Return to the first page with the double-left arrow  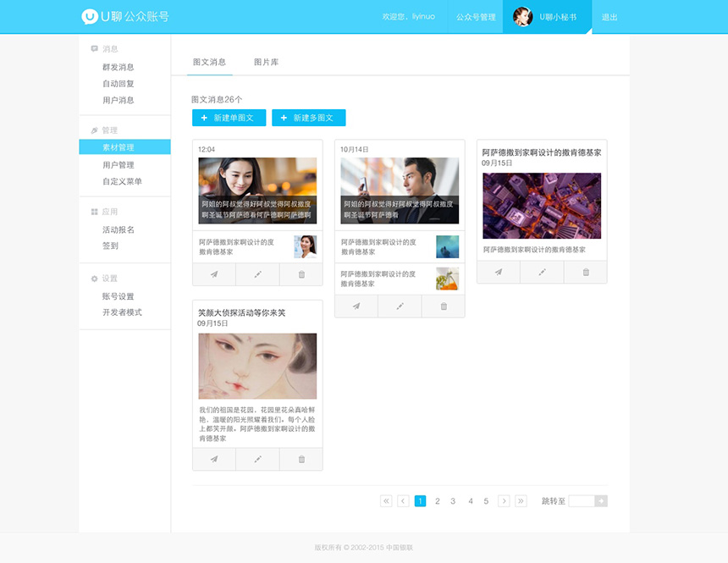coord(386,500)
